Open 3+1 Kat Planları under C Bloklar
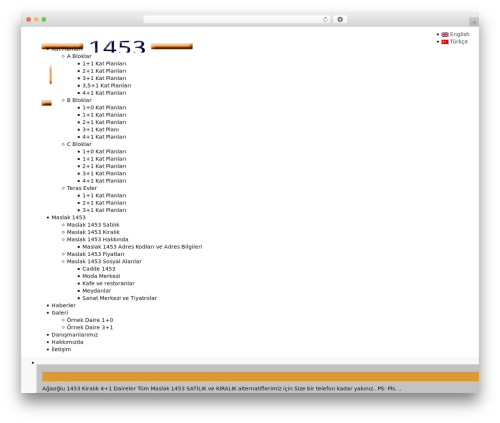 104,174
